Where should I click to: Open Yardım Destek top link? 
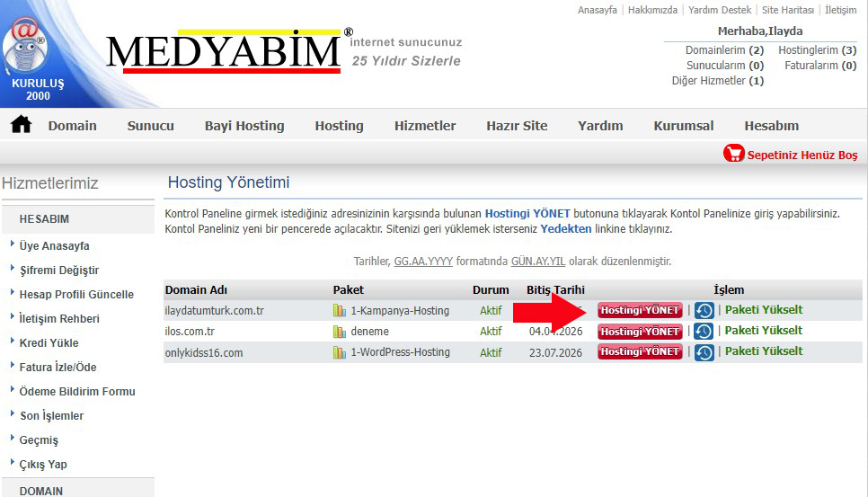(x=720, y=10)
